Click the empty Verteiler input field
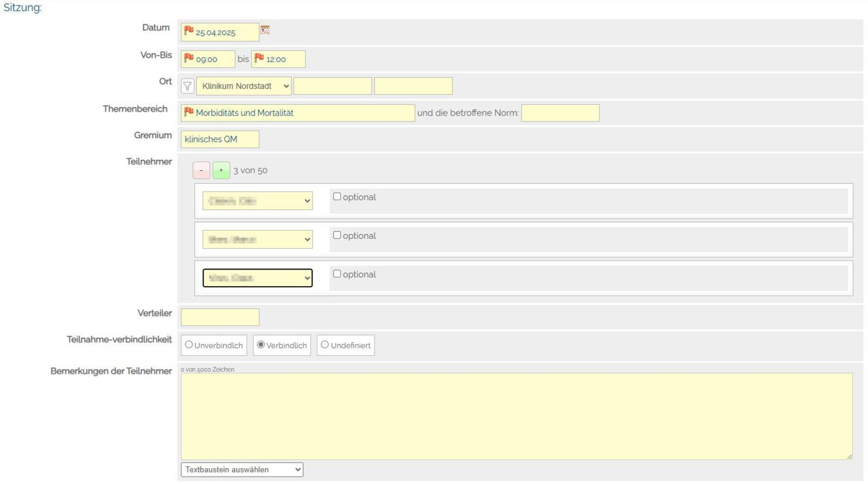Screen dimensions: 868x484 (220, 317)
